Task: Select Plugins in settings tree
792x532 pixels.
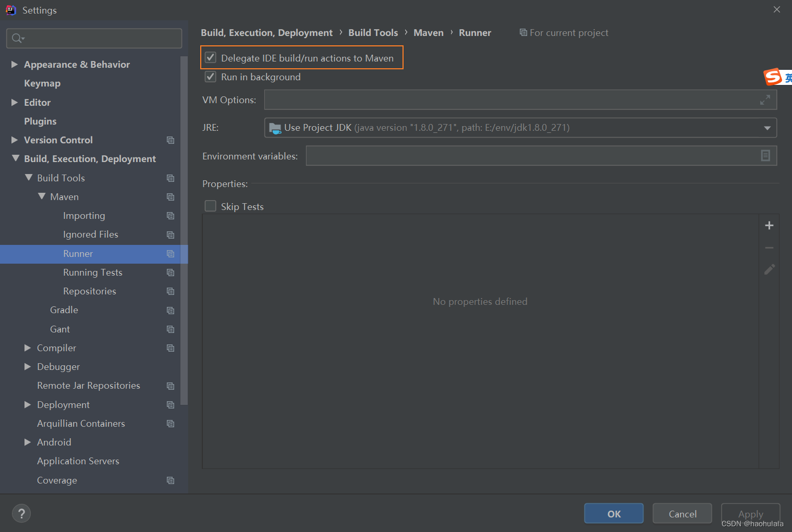Action: pyautogui.click(x=40, y=121)
